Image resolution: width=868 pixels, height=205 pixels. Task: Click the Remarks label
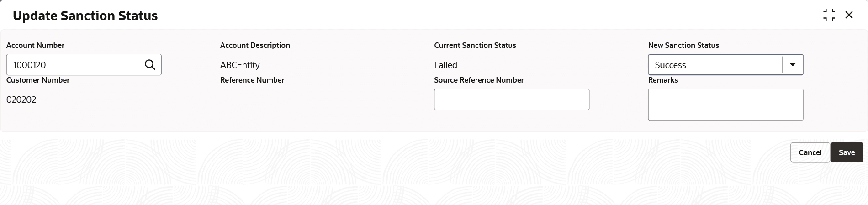[x=663, y=80]
